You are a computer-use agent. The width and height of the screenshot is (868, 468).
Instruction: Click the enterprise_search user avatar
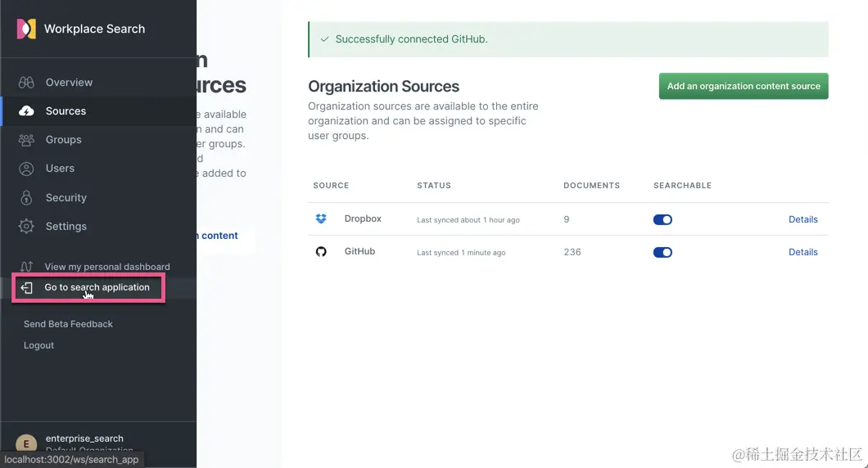click(x=26, y=443)
